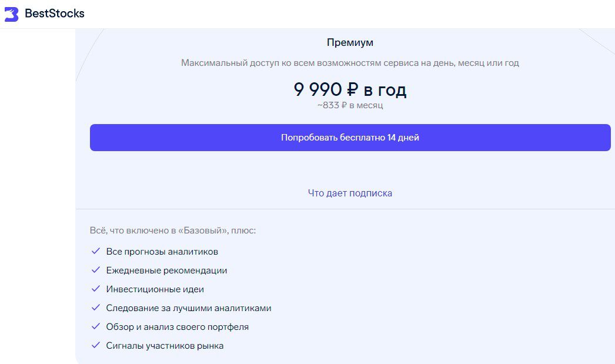Click the BestStocks logo icon
The image size is (615, 364).
tap(11, 14)
